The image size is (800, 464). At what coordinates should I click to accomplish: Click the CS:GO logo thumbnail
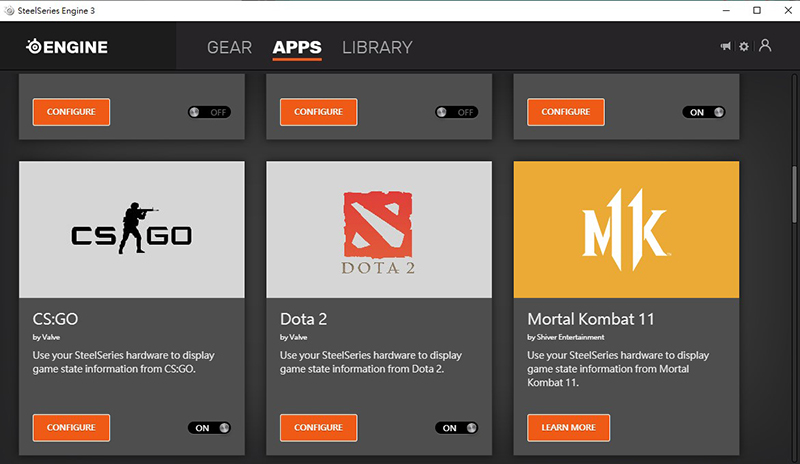(131, 229)
